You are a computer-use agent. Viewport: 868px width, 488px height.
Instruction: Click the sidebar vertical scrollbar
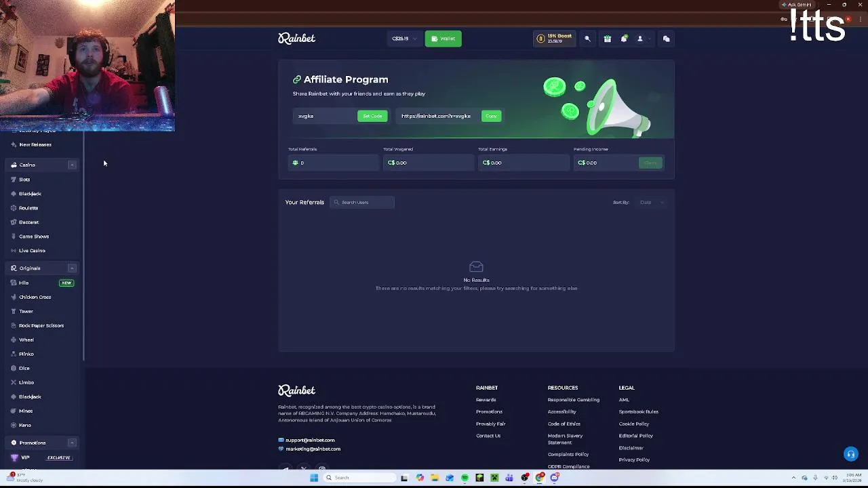click(x=83, y=247)
